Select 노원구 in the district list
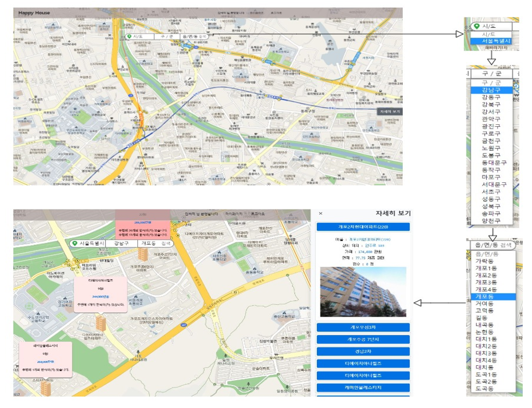This screenshot has height=408, width=532. pyautogui.click(x=491, y=148)
